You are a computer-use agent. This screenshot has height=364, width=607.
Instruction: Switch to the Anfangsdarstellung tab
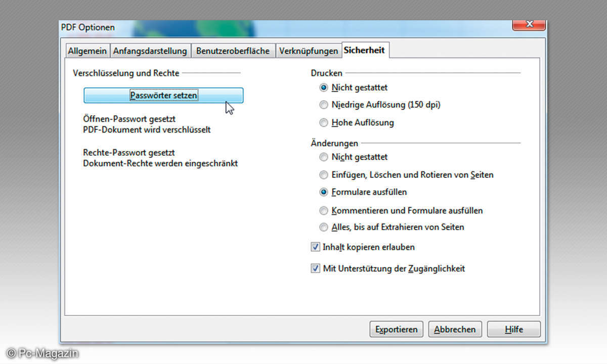click(x=150, y=51)
